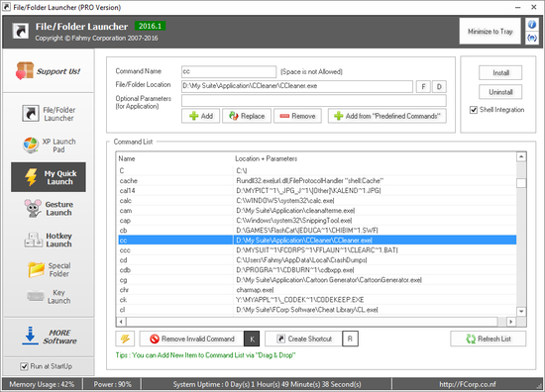545x392 pixels.
Task: Click the Install button
Action: pyautogui.click(x=500, y=73)
